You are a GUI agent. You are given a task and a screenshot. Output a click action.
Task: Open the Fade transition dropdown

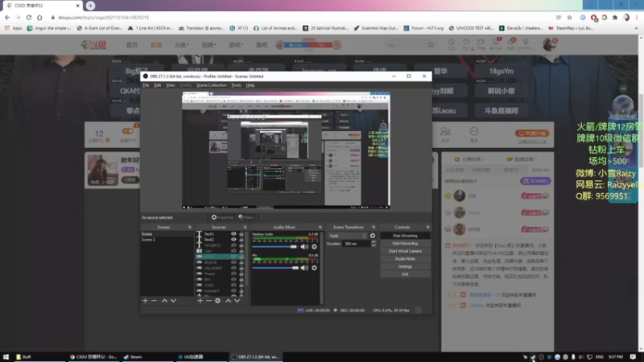tap(347, 236)
